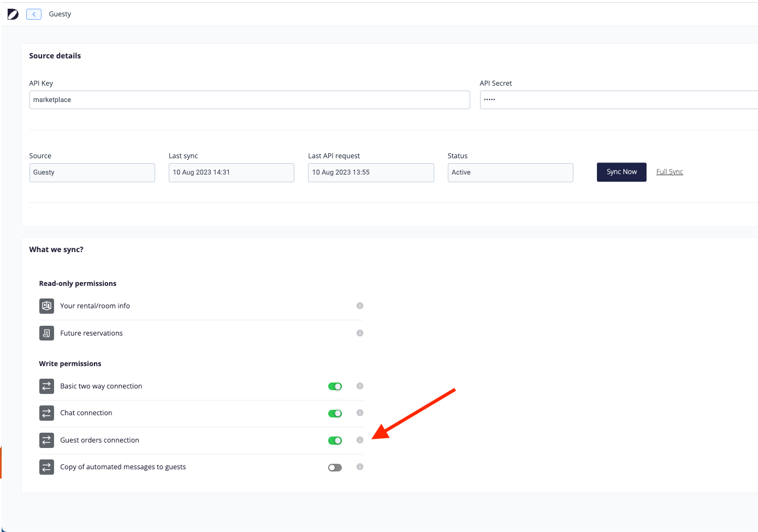Disable the Guest orders connection toggle
The width and height of the screenshot is (758, 532).
click(335, 440)
